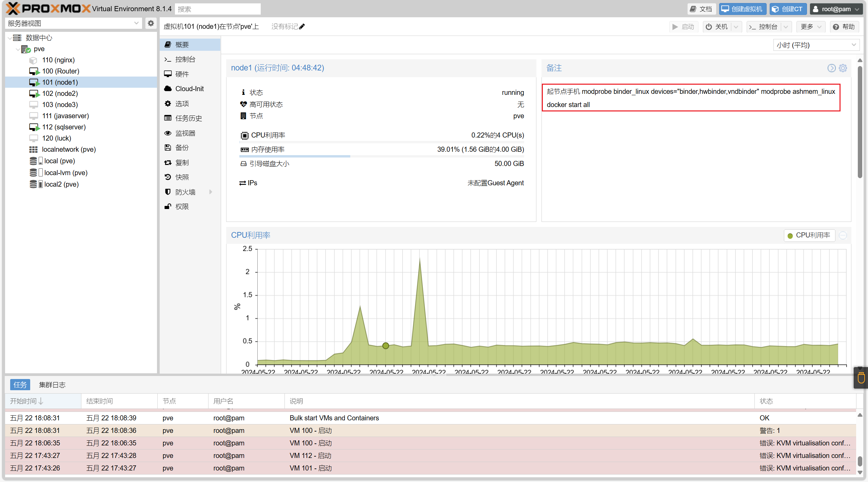Expand the 防火墙 firewall submenu arrow
868x482 pixels.
pos(211,192)
